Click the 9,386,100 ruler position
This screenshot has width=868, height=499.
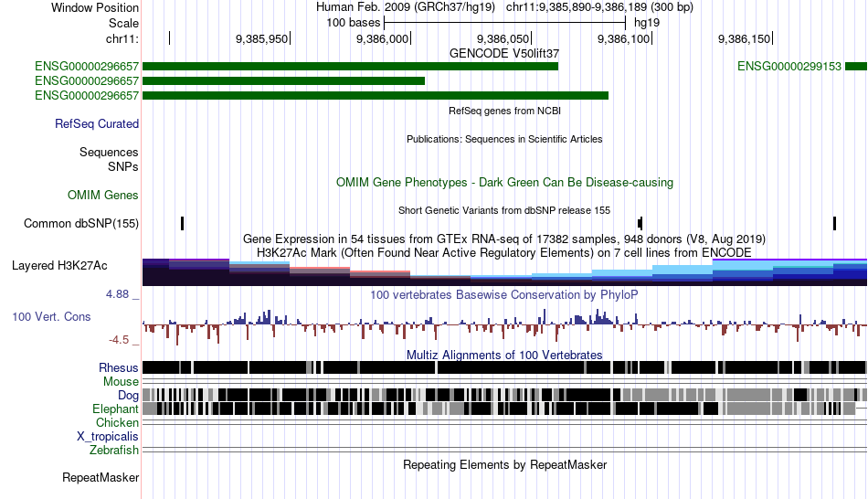pyautogui.click(x=624, y=38)
